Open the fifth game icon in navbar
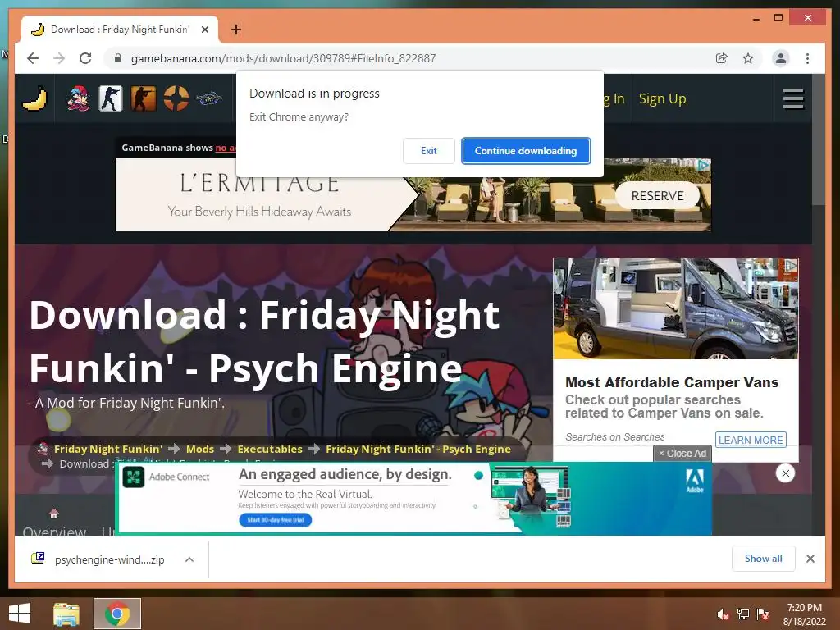 209,98
